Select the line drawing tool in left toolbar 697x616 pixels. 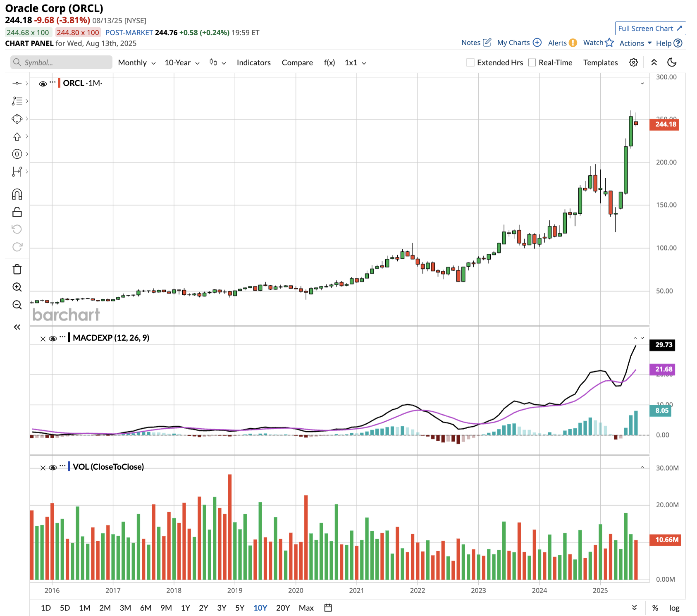(x=17, y=83)
